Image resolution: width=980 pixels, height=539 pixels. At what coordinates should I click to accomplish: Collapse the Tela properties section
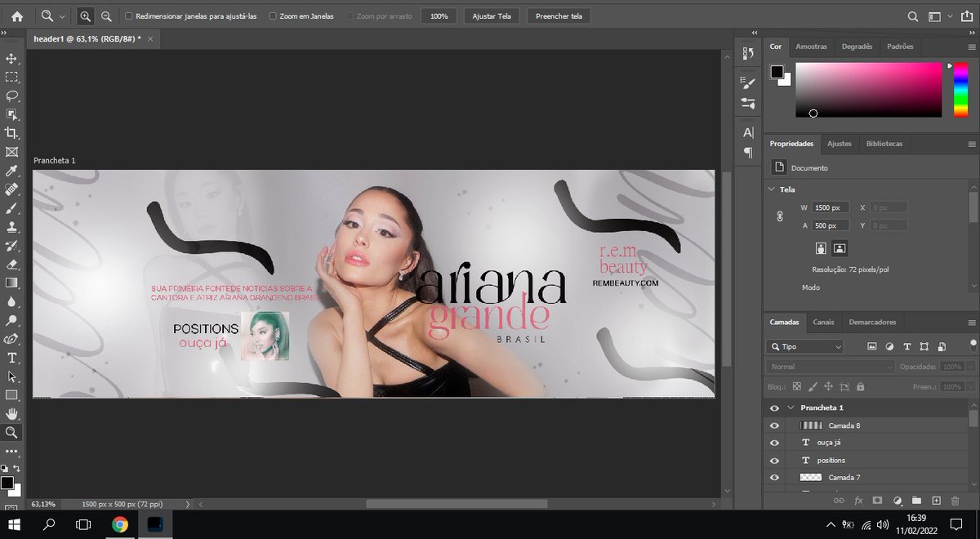[x=771, y=189]
